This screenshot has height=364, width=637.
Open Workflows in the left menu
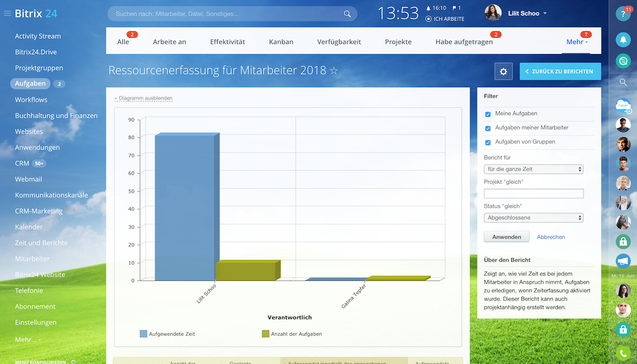(x=31, y=100)
